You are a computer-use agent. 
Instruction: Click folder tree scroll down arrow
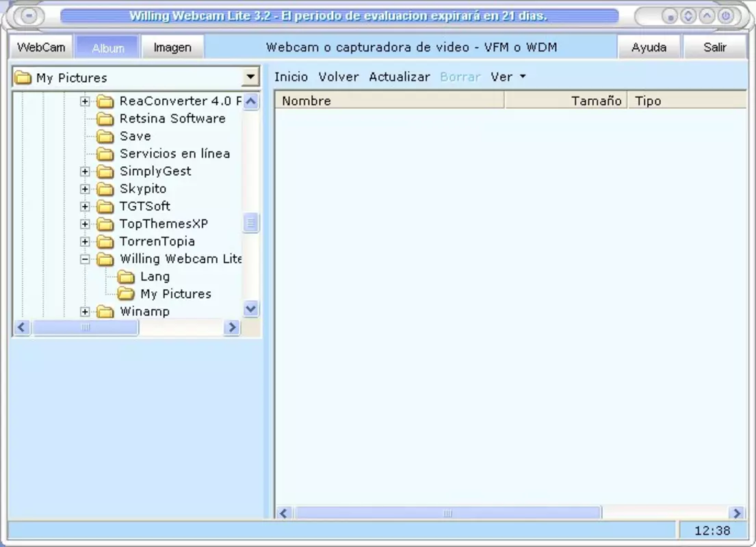point(250,308)
